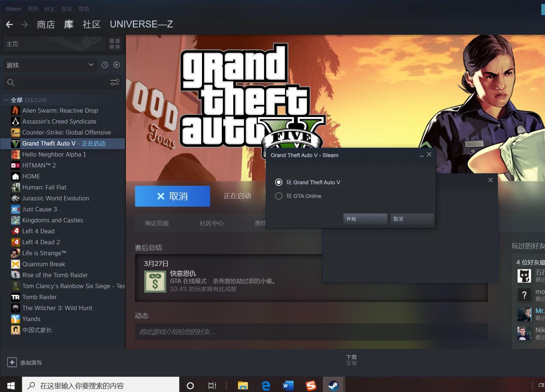Click the dialog's 取消 button
The width and height of the screenshot is (545, 392).
pyautogui.click(x=412, y=219)
